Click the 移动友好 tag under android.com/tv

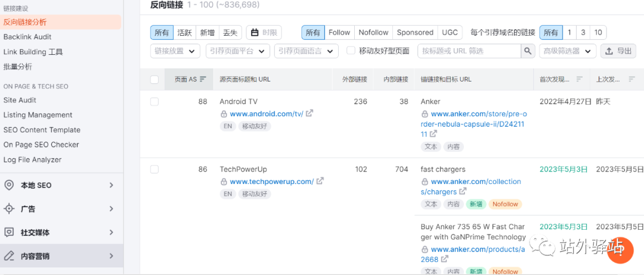(255, 126)
